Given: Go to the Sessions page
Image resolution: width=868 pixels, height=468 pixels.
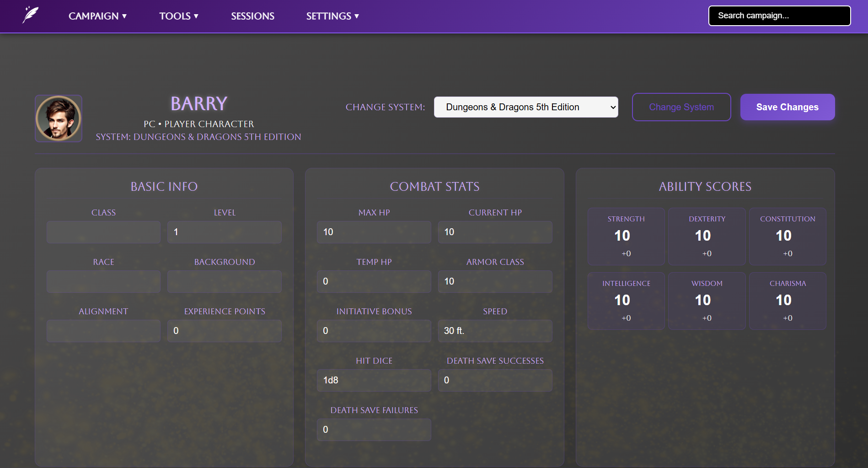Looking at the screenshot, I should (x=252, y=16).
